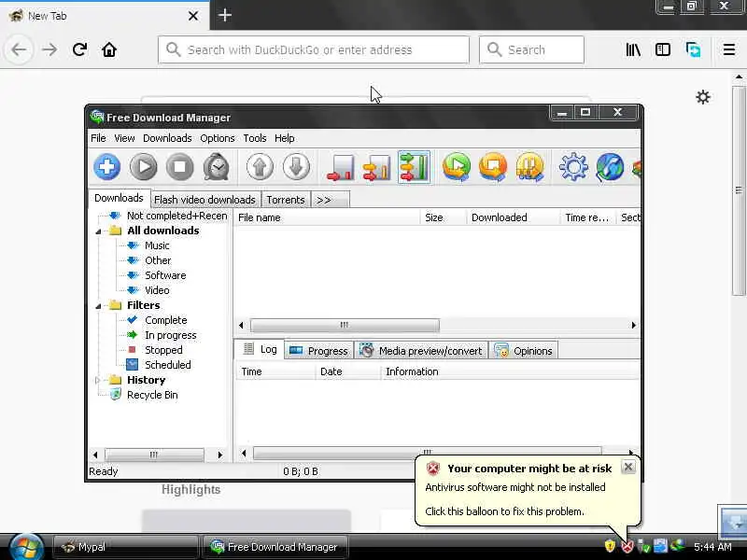Viewport: 747px width, 560px height.
Task: Collapse the Filters folder
Action: tap(98, 306)
